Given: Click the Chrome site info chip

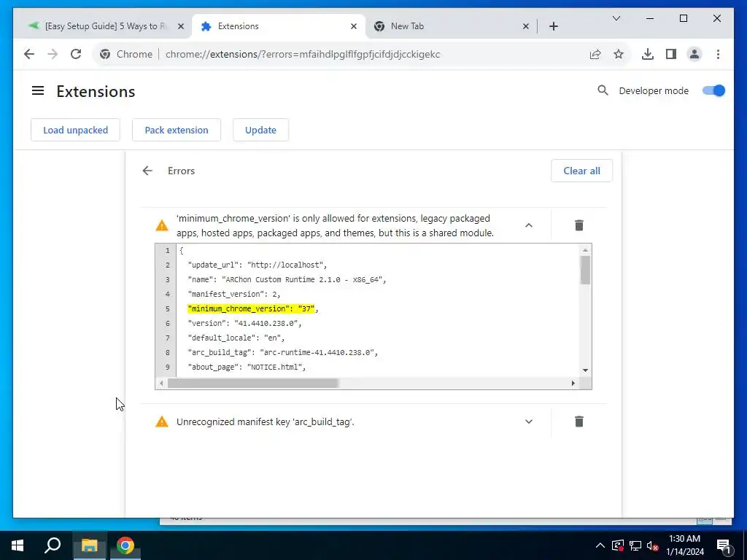Looking at the screenshot, I should [126, 54].
